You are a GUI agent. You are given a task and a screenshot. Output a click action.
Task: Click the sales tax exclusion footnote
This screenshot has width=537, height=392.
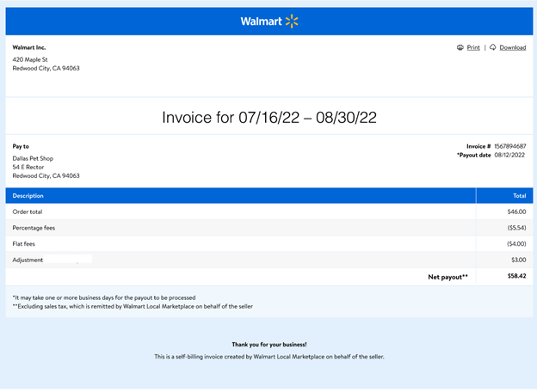[133, 307]
